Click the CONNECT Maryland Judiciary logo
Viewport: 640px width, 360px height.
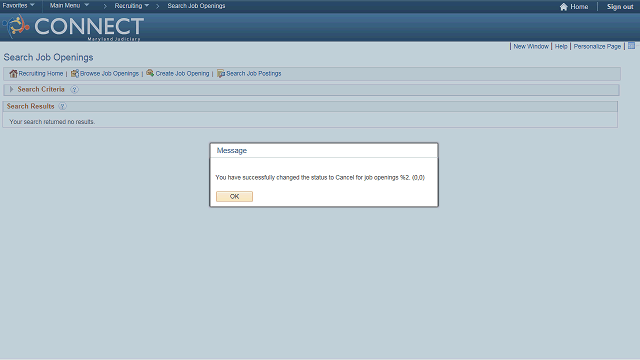point(73,27)
